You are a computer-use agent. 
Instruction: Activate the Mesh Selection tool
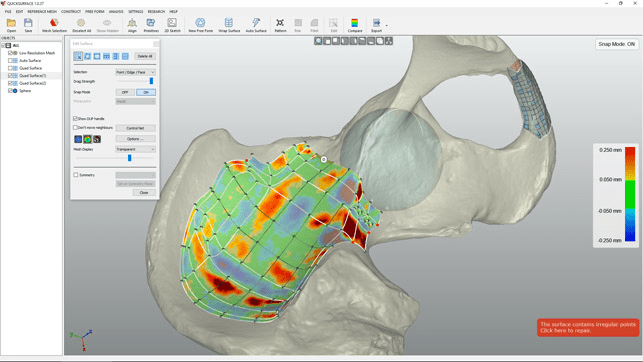point(54,25)
